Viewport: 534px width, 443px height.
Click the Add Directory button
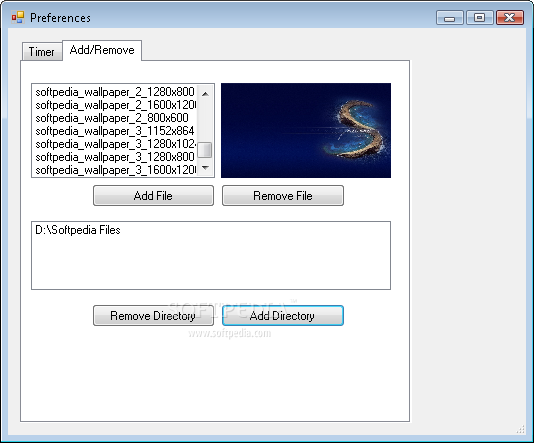283,316
